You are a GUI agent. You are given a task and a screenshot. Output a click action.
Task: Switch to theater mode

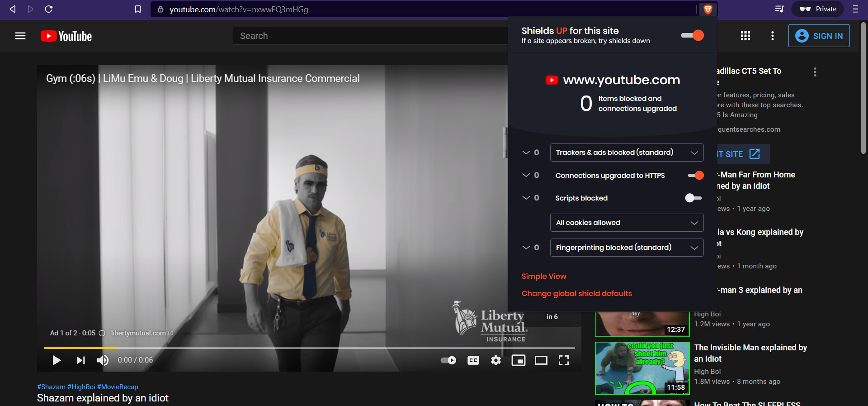[x=541, y=360]
